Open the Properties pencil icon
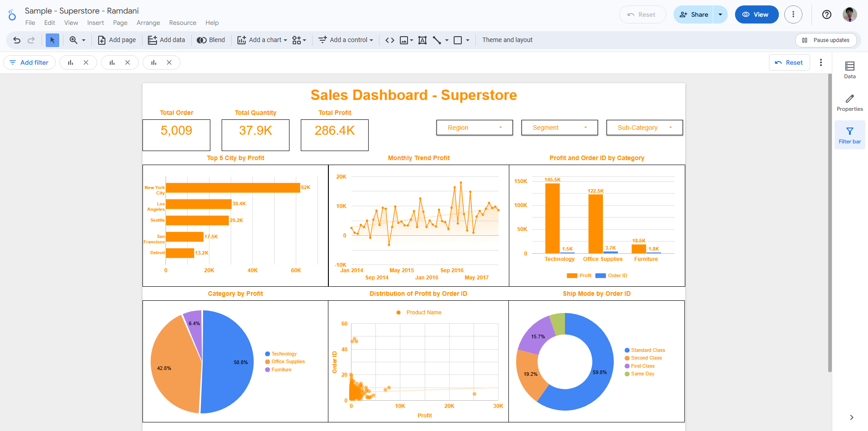This screenshot has height=431, width=868. tap(849, 102)
